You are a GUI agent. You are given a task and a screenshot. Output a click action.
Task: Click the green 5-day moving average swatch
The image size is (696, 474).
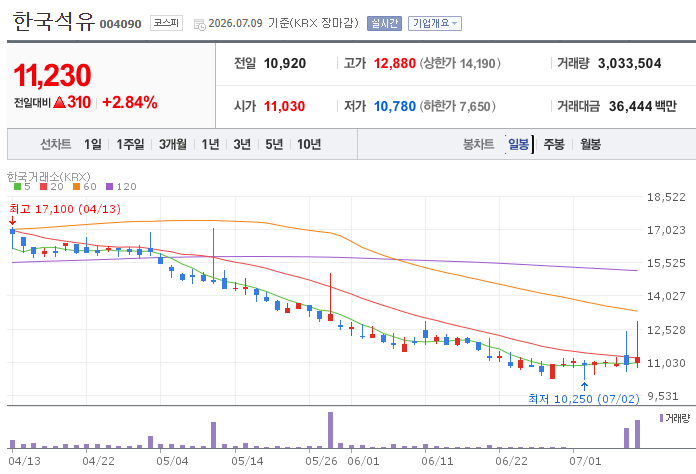coord(17,187)
